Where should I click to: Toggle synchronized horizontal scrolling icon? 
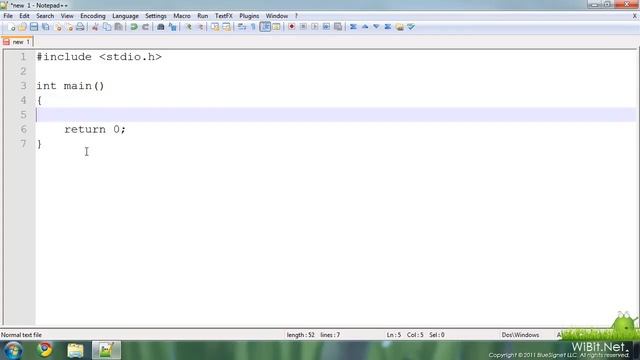[226, 27]
